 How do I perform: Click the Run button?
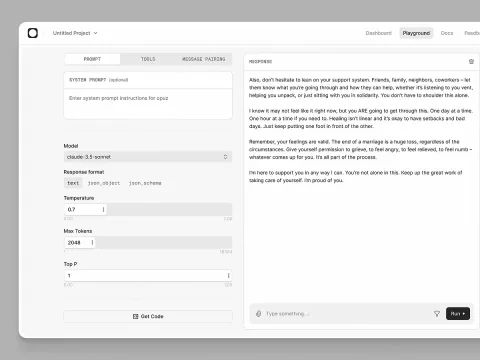458,314
